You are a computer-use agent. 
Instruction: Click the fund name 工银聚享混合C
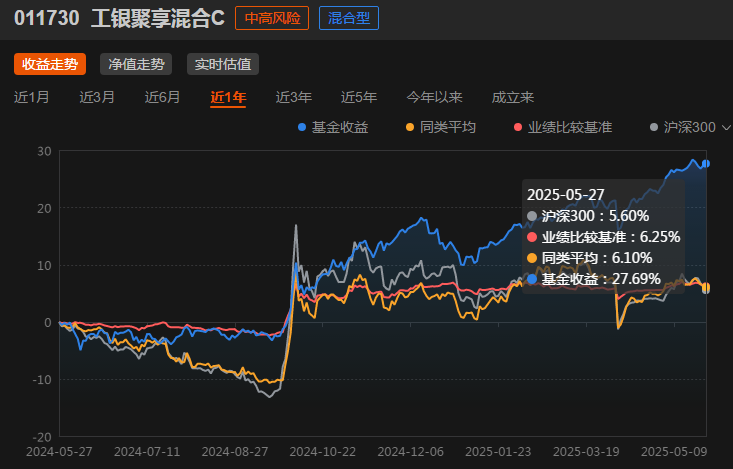[x=158, y=18]
